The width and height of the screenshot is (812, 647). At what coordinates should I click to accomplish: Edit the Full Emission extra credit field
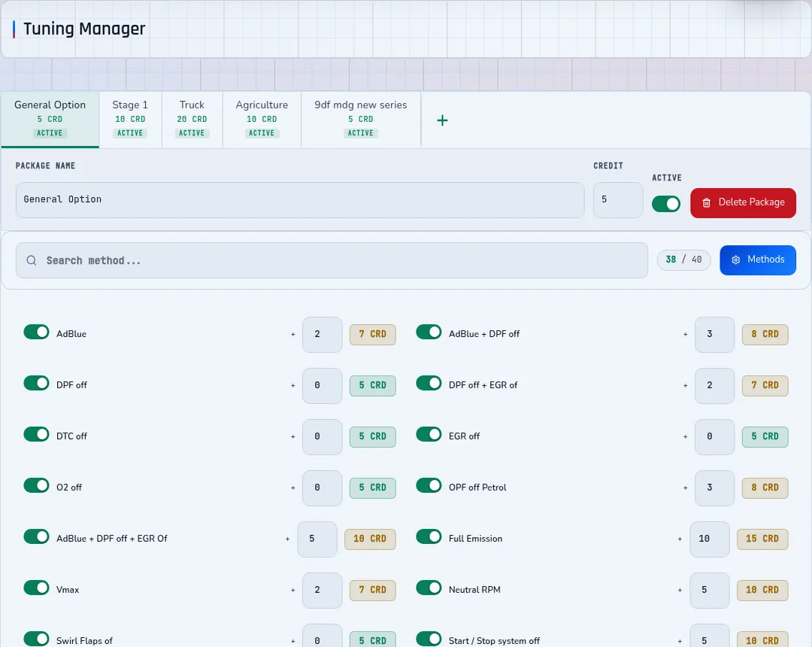710,539
